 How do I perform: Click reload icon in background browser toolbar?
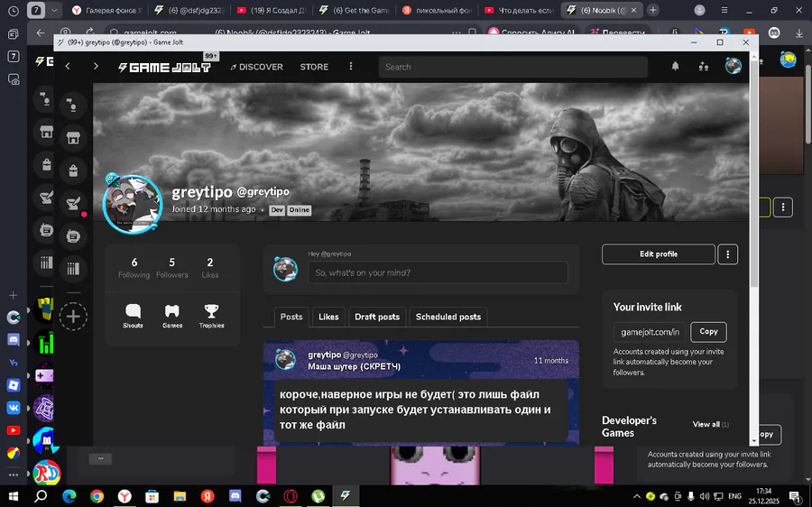(x=89, y=32)
